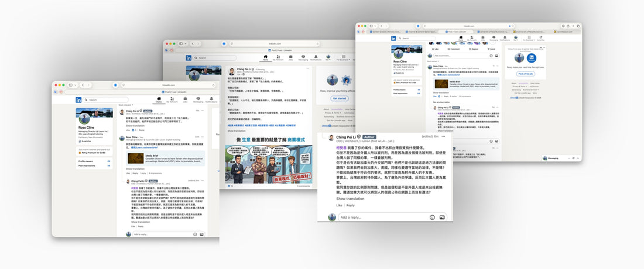Attach image in left window's reply box

pos(201,234)
